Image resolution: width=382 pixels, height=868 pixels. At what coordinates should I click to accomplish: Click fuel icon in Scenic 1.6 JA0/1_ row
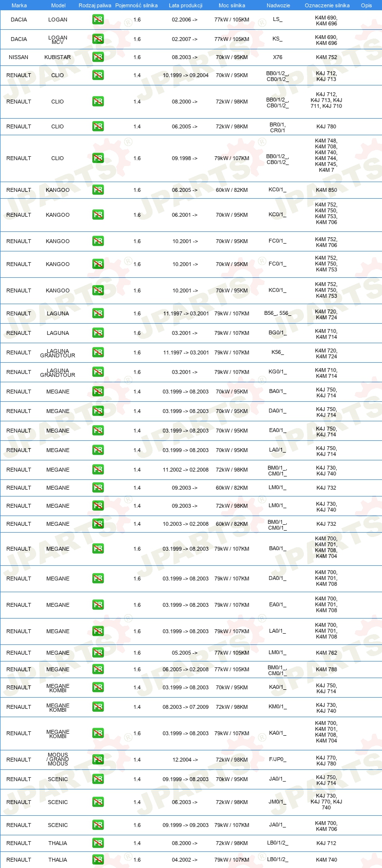tap(98, 826)
